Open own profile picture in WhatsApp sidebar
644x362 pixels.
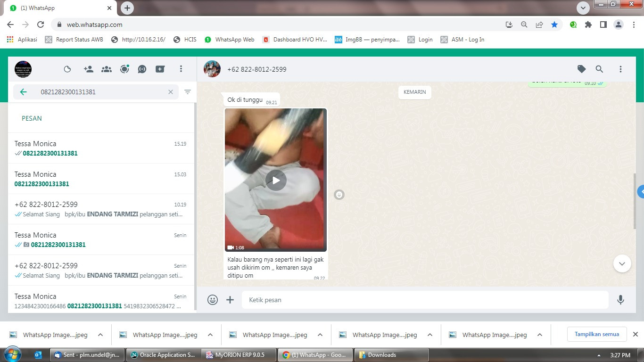[x=23, y=69]
